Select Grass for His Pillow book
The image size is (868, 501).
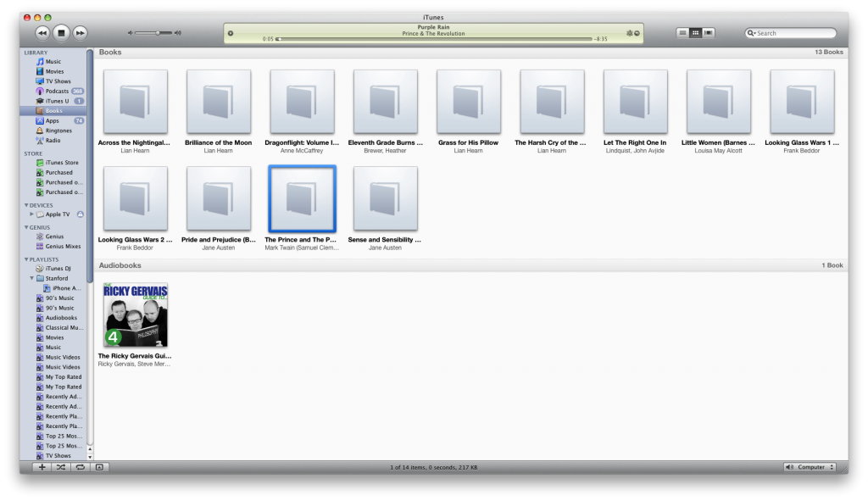(x=469, y=102)
